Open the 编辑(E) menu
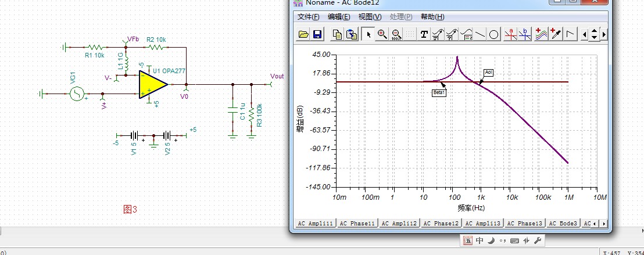Image resolution: width=644 pixels, height=255 pixels. pyautogui.click(x=339, y=17)
